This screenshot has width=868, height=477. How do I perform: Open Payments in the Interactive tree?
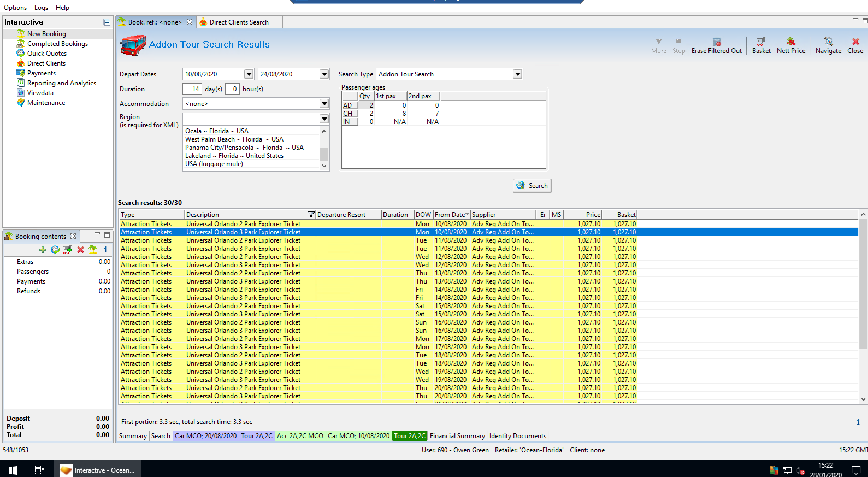click(x=42, y=73)
